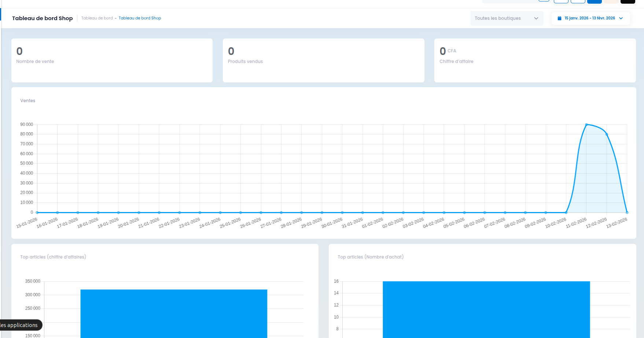
Task: Click the Ventes data point for 15-01-2026
Action: (37, 212)
